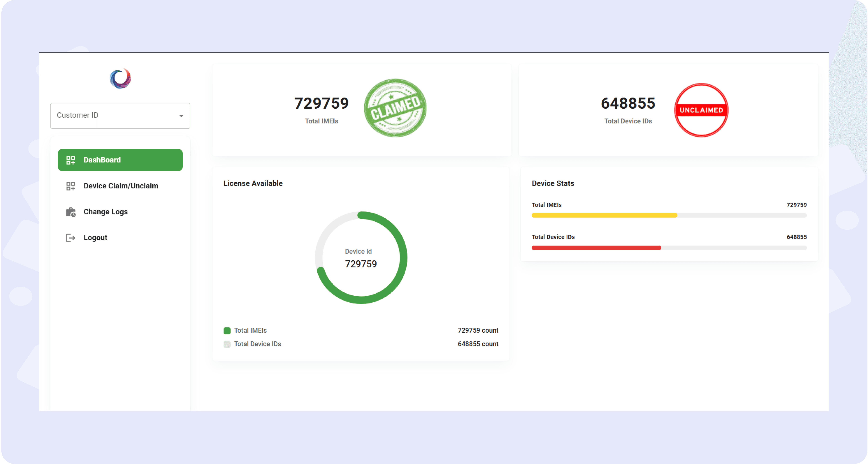Click the DashBoard grid icon
The width and height of the screenshot is (868, 464).
70,160
